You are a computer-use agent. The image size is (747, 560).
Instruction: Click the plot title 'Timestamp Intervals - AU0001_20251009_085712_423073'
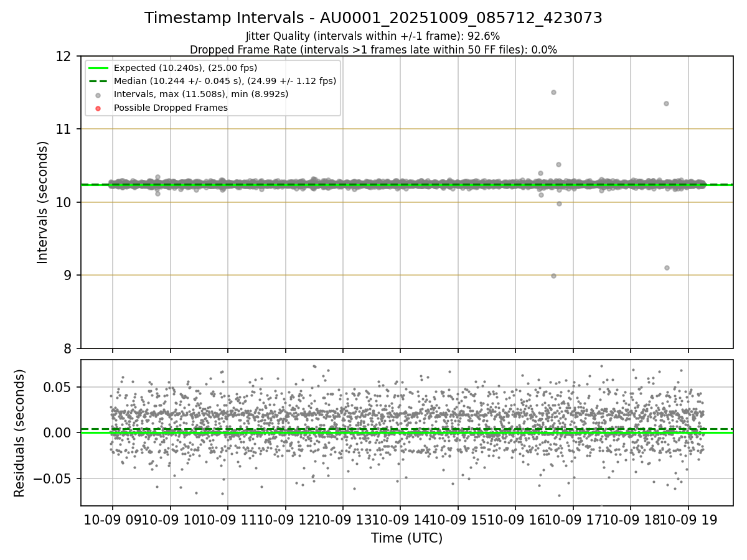click(x=374, y=18)
